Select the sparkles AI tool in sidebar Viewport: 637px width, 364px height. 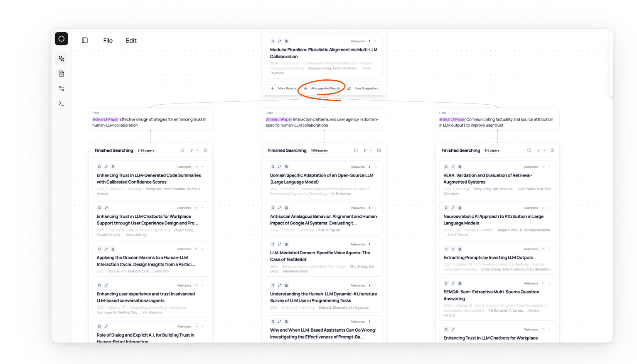61,59
